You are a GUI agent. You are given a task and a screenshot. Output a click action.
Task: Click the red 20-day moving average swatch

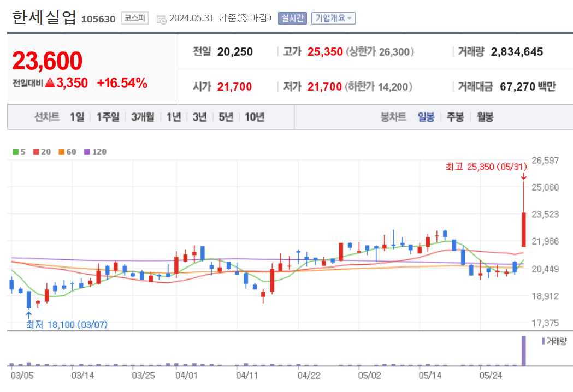pos(36,152)
